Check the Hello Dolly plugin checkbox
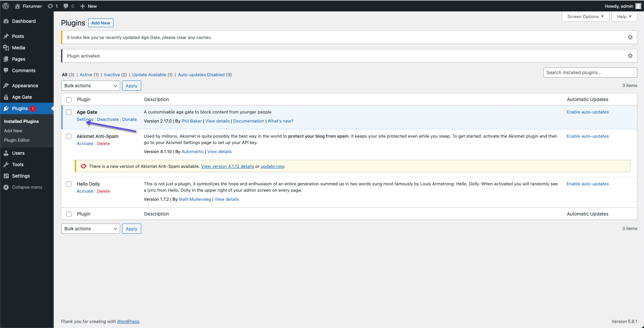The height and width of the screenshot is (328, 644). tap(69, 184)
